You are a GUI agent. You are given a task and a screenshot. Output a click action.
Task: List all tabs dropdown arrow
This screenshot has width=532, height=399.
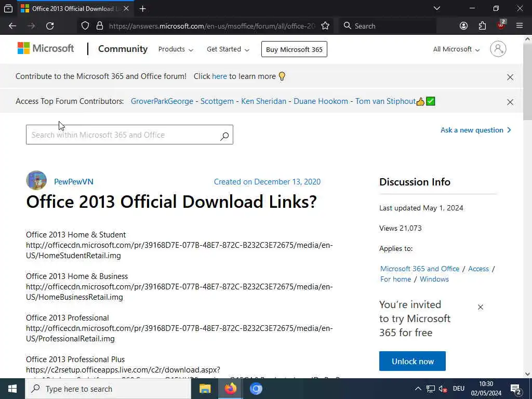tap(436, 8)
